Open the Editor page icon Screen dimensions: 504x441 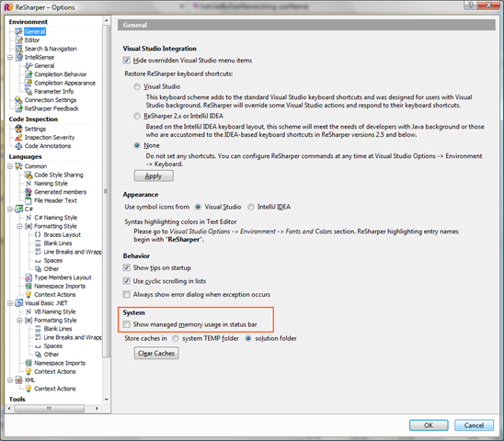19,40
